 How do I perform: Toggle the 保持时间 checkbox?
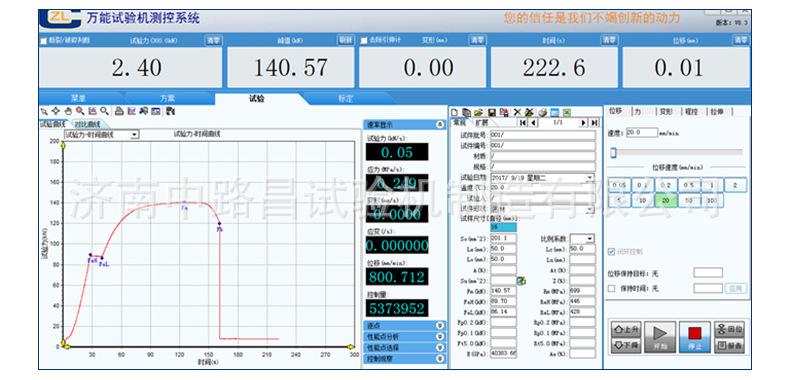point(612,289)
